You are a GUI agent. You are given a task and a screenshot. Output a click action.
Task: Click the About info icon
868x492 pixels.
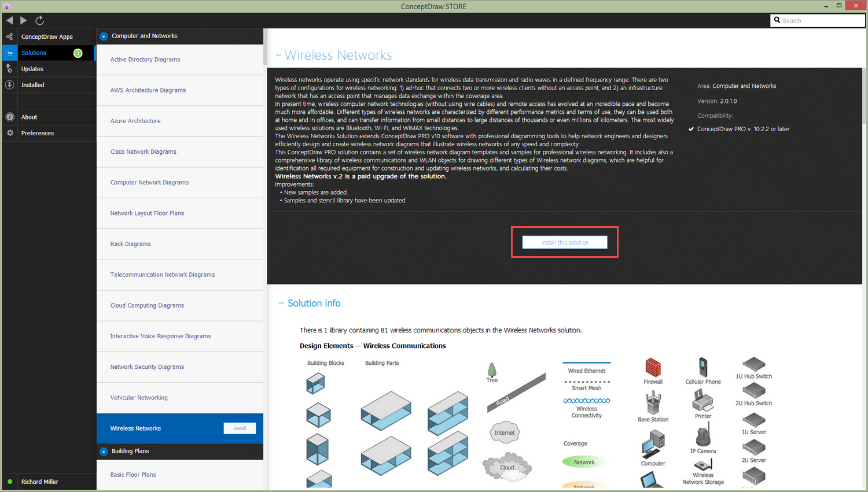click(10, 117)
